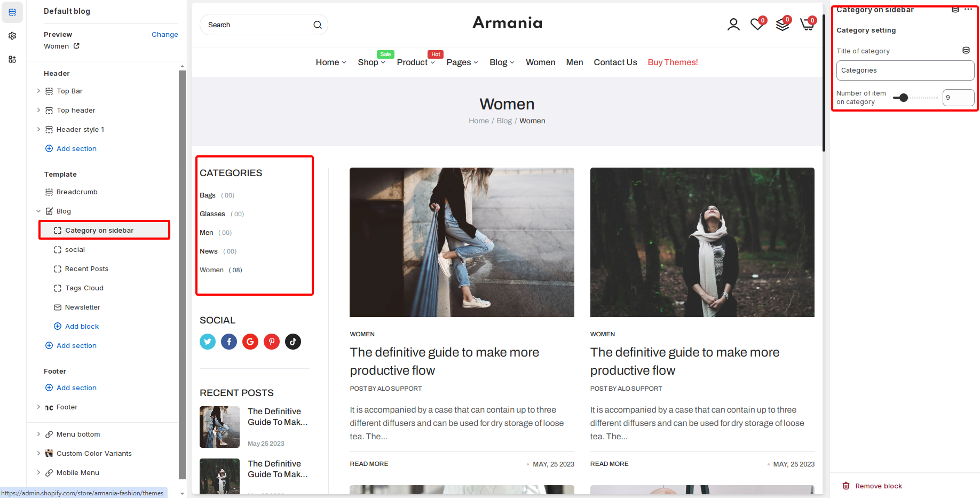Click the Tags Cloud block icon
Screen dimensions: 980x498
pyautogui.click(x=58, y=288)
